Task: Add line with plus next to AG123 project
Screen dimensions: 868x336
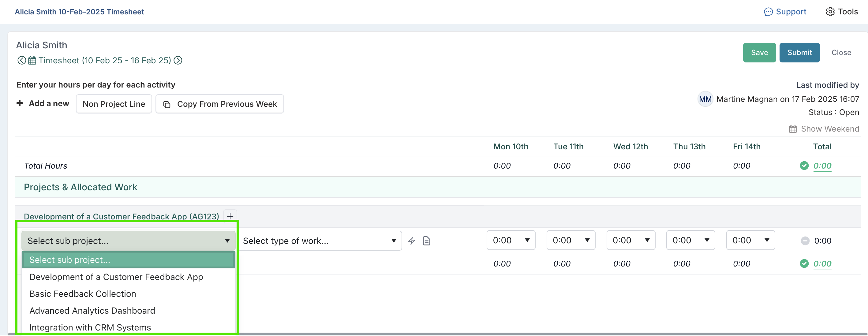Action: pyautogui.click(x=230, y=216)
